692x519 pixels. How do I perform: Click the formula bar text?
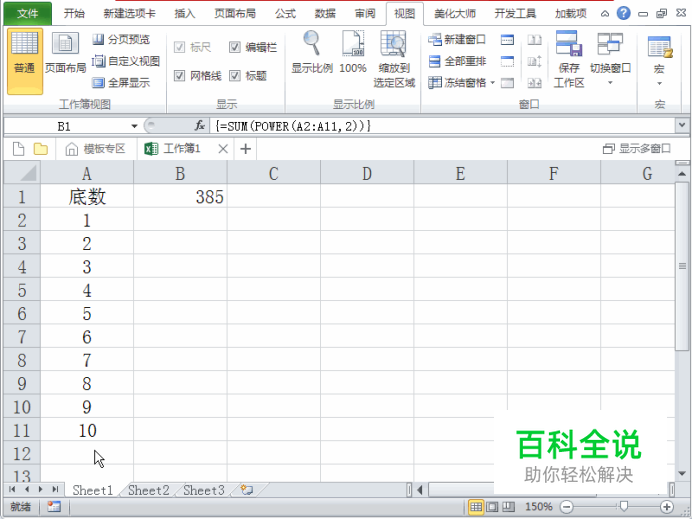[293, 126]
